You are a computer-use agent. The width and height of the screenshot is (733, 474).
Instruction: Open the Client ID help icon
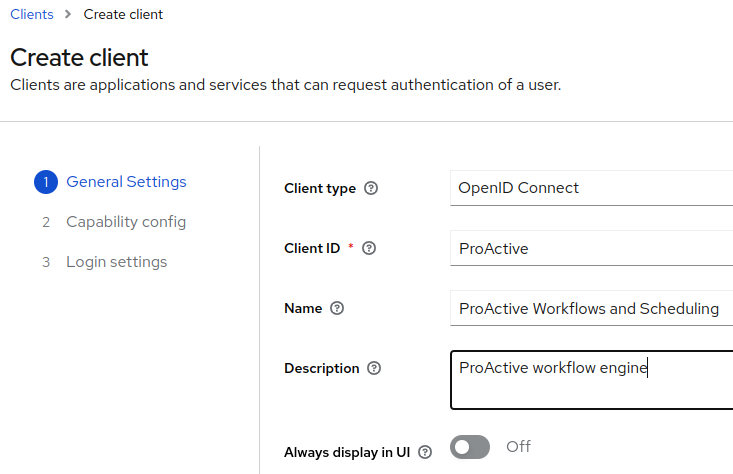[369, 248]
